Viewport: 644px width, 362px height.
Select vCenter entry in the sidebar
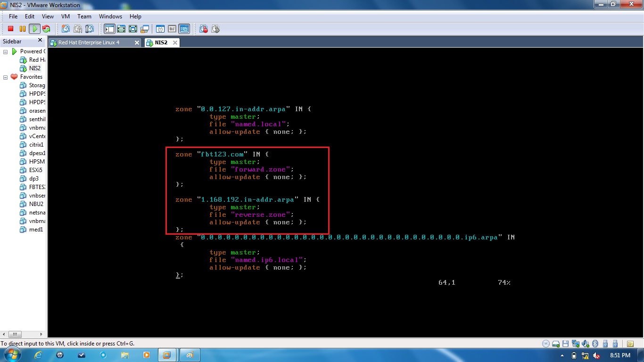34,136
